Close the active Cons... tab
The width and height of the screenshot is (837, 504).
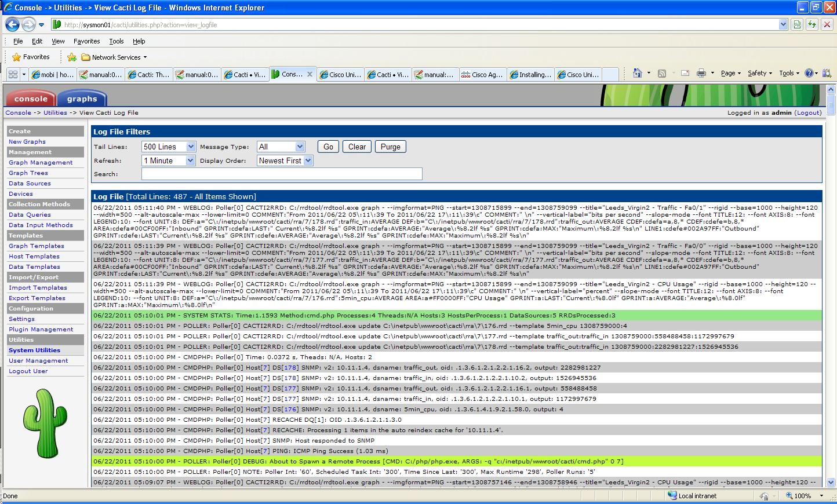[x=310, y=74]
